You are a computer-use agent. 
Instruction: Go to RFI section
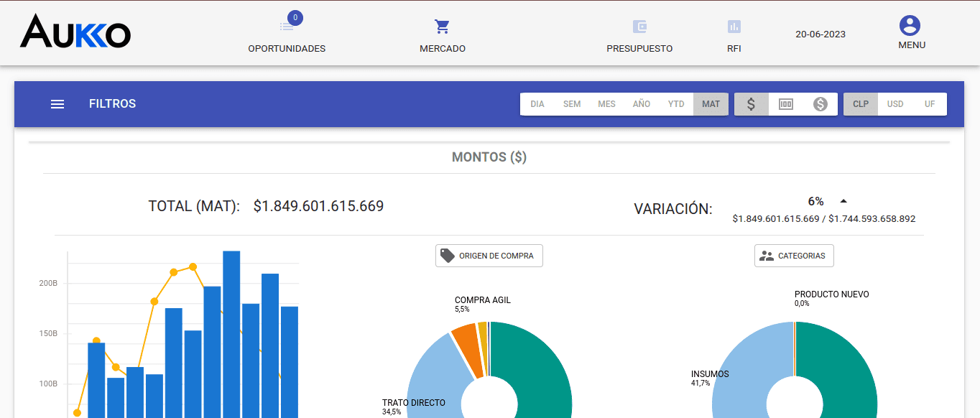734,49
